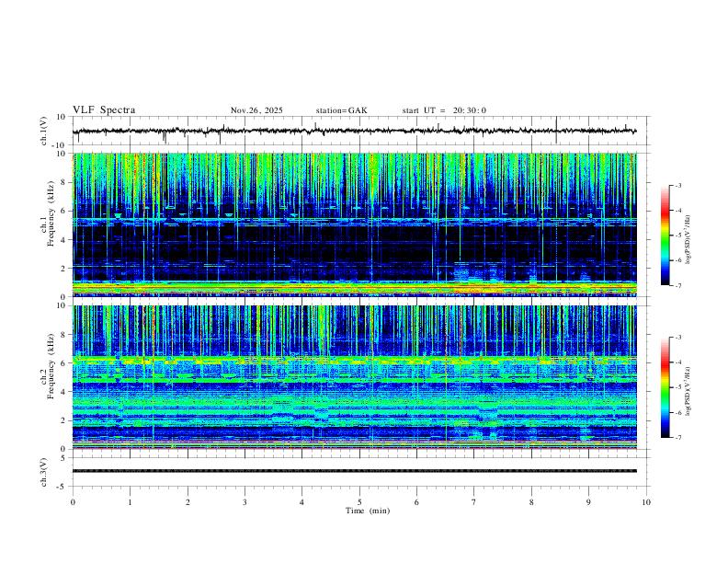Viewport: 728px width, 563px height.
Task: Click time axis tick label 8
Action: coord(531,502)
